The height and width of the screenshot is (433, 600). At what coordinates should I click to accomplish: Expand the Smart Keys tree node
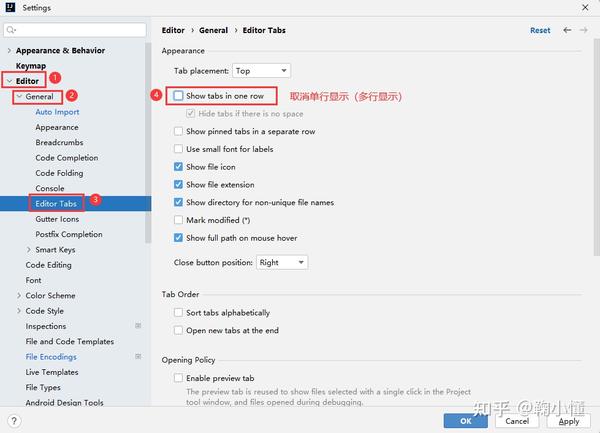pyautogui.click(x=29, y=249)
